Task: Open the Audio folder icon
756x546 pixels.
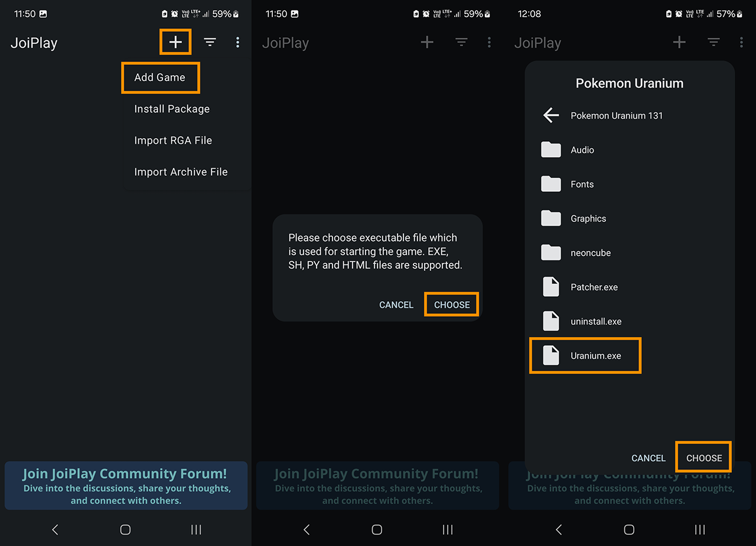Action: tap(550, 150)
